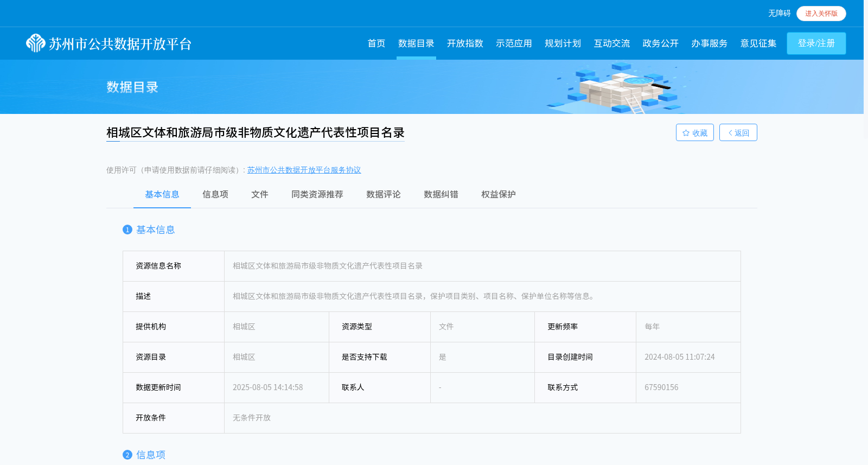Open 办事服务 menu item
The width and height of the screenshot is (868, 465).
[709, 43]
